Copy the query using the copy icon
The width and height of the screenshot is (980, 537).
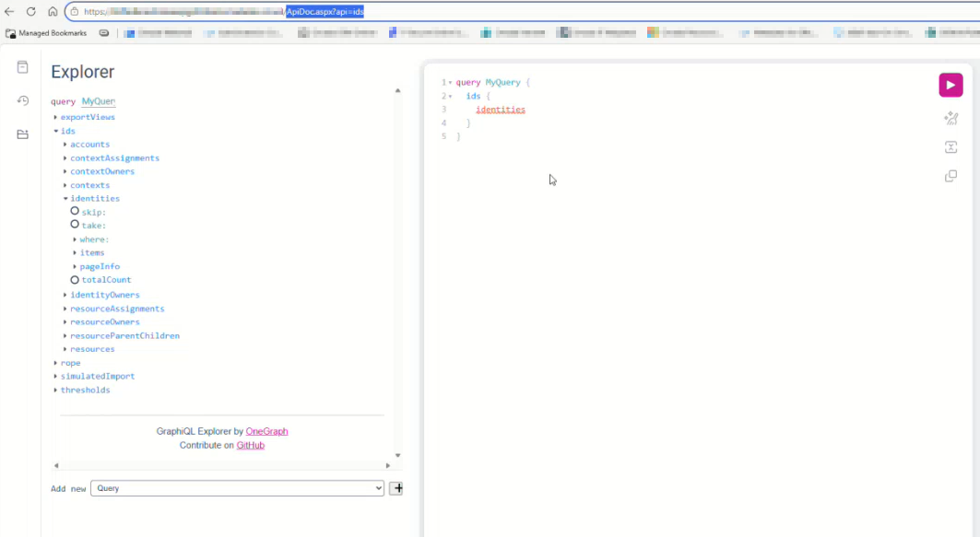pos(950,176)
